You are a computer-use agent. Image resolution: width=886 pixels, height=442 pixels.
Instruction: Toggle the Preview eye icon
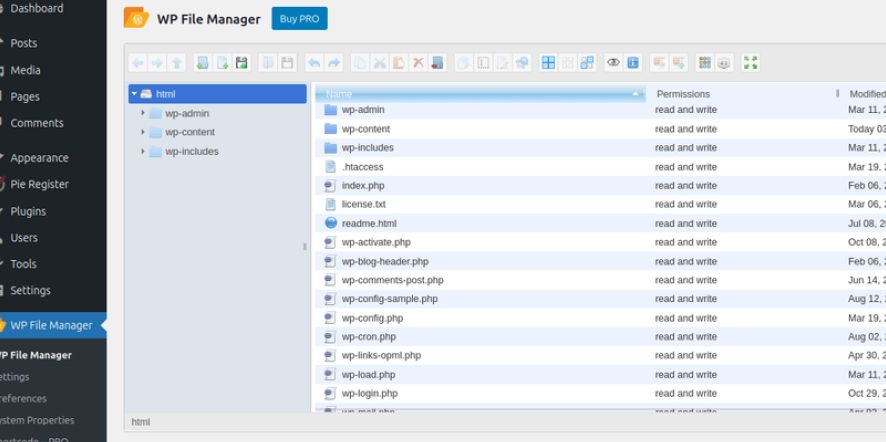click(613, 63)
